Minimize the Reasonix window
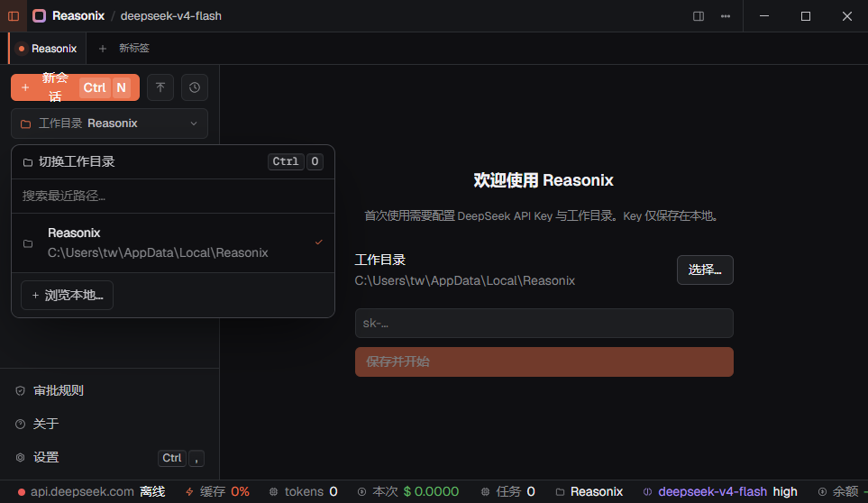The height and width of the screenshot is (503, 868). 764,16
